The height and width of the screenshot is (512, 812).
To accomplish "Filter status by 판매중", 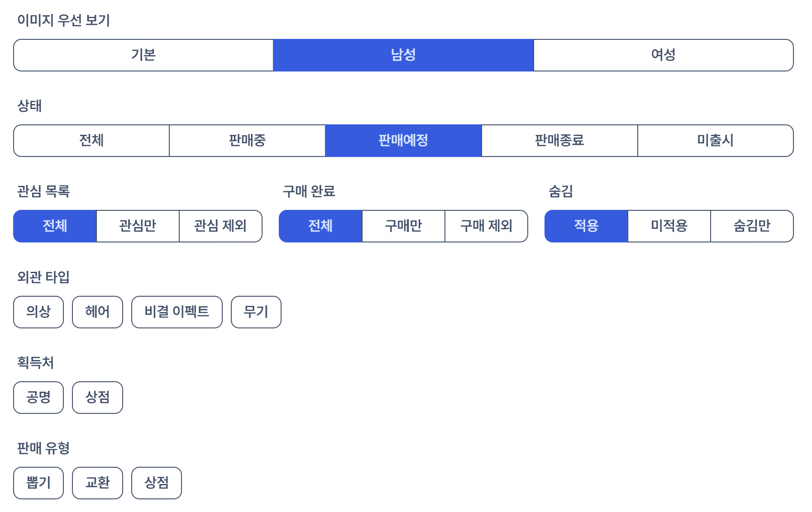I will coord(247,141).
